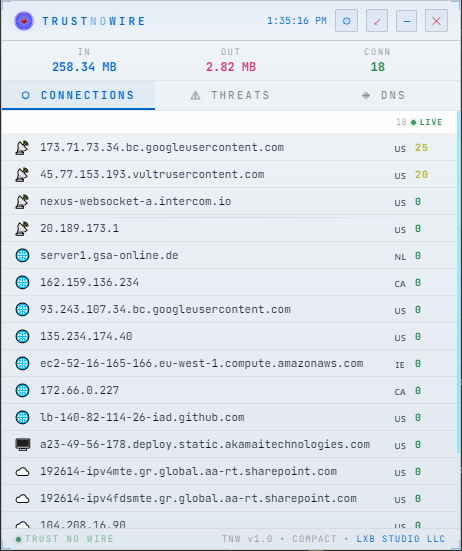
Task: Click the satellite icon for nexus-websocket-a.intercom.io
Action: 22,202
